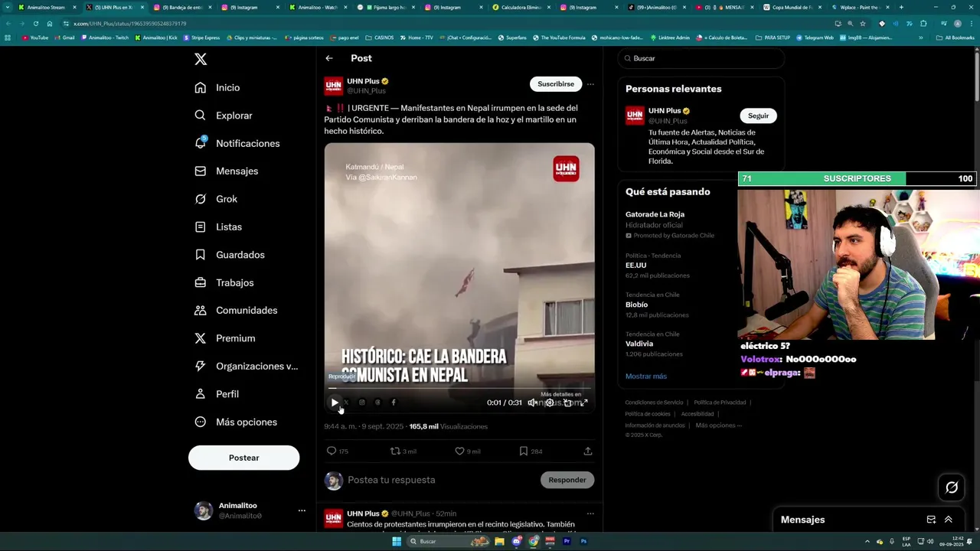Open the All Bookmarks folder
Image resolution: width=980 pixels, height=551 pixels.
(x=955, y=37)
